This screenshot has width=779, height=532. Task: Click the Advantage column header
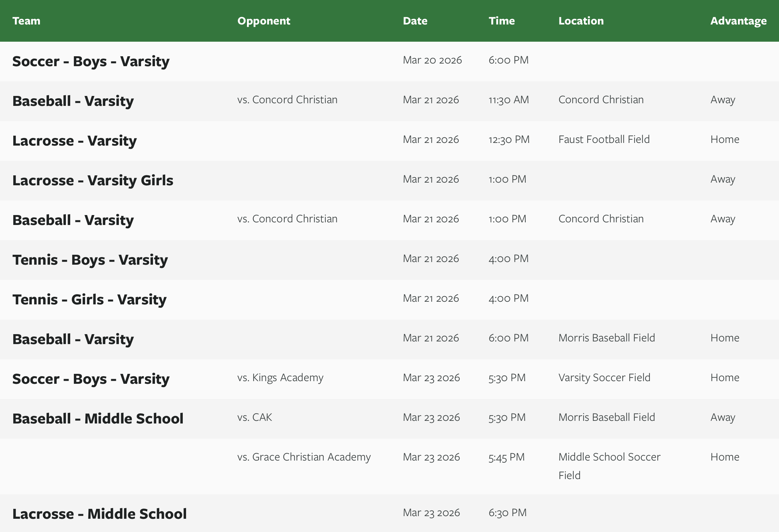pyautogui.click(x=738, y=21)
